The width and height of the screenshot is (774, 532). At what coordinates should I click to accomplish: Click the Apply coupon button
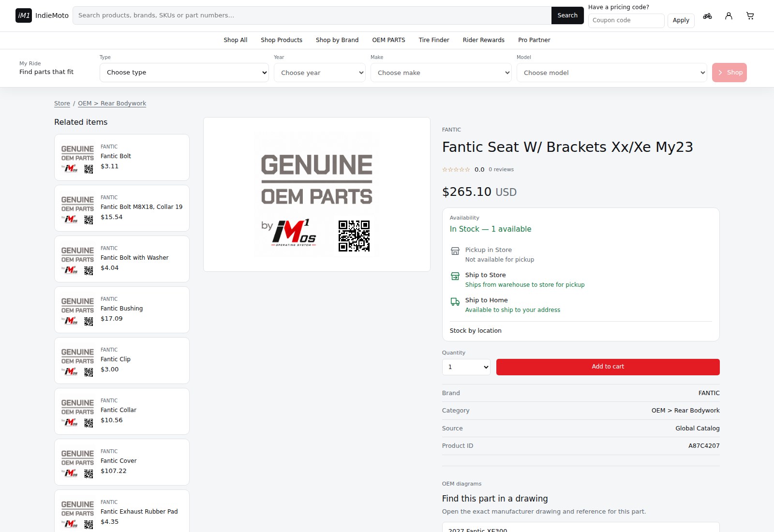coord(681,20)
